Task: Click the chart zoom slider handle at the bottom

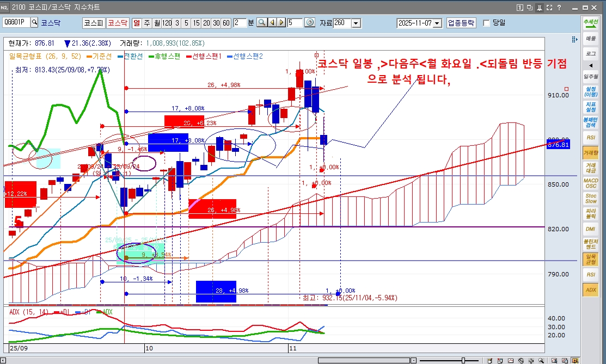Action: [463, 360]
